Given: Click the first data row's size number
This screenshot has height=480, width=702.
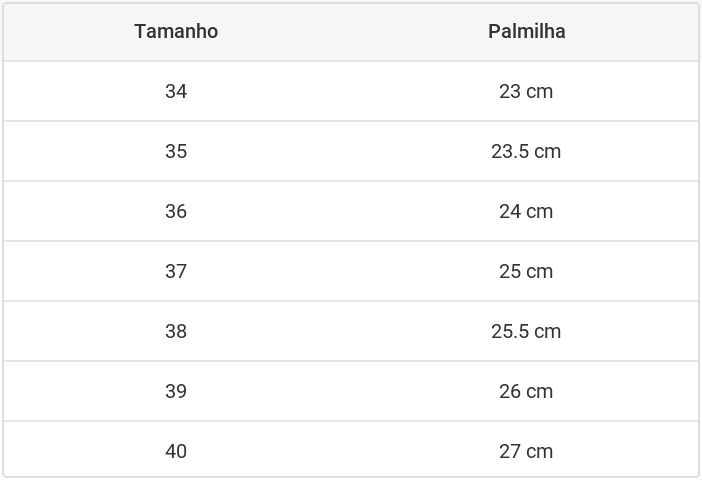Looking at the screenshot, I should click(176, 91).
